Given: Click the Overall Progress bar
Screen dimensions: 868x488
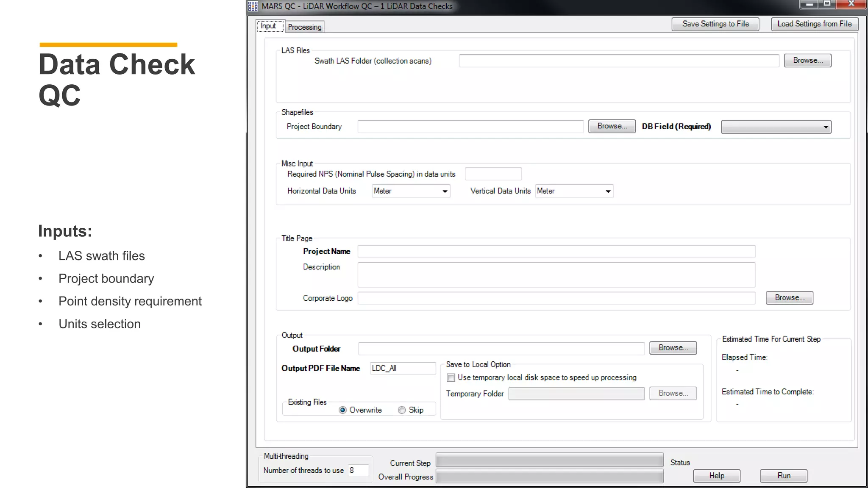Looking at the screenshot, I should point(549,477).
